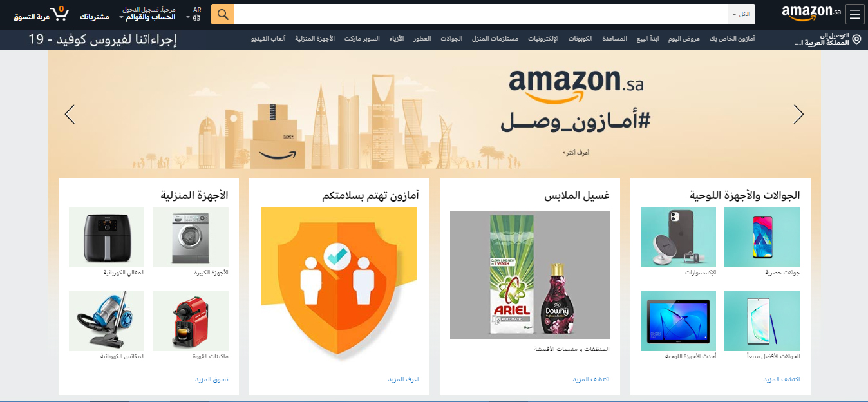
Task: Click the Amazon.sa logo in header
Action: 811,14
